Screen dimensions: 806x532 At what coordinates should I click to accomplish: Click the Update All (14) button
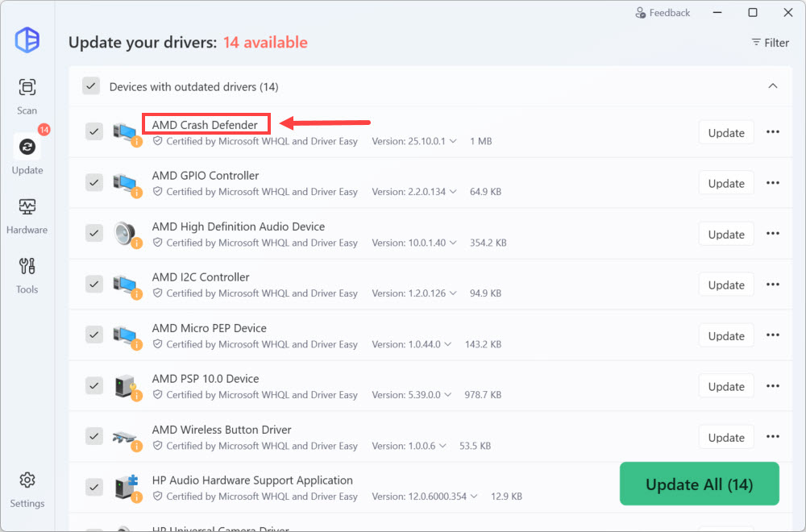pos(699,484)
